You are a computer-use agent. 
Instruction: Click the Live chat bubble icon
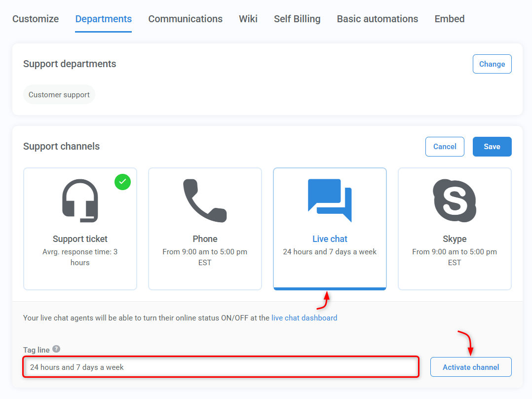tap(330, 200)
